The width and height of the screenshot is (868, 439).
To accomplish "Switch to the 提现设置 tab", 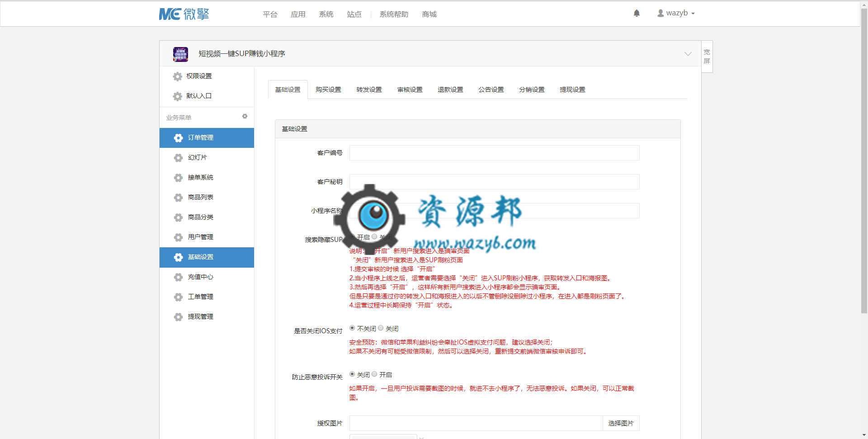I will tap(573, 90).
